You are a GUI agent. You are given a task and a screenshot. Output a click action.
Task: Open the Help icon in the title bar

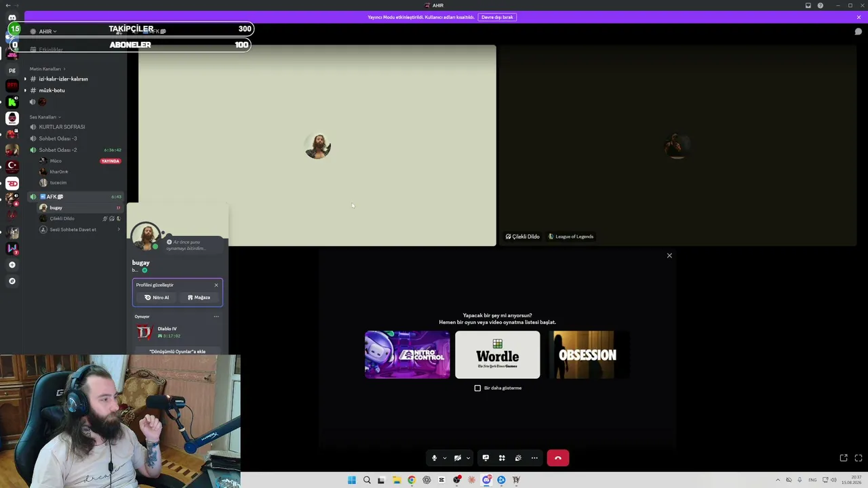tap(821, 5)
